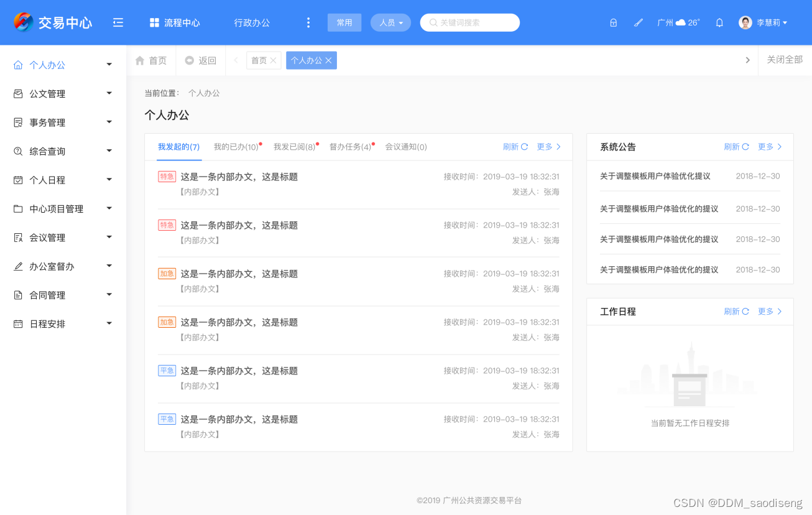Switch to the 我发已阅(8) tab
The width and height of the screenshot is (812, 515).
[295, 147]
